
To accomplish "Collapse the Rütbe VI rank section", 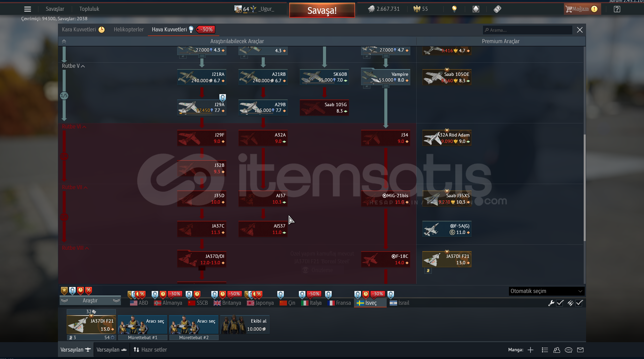I will click(x=74, y=127).
